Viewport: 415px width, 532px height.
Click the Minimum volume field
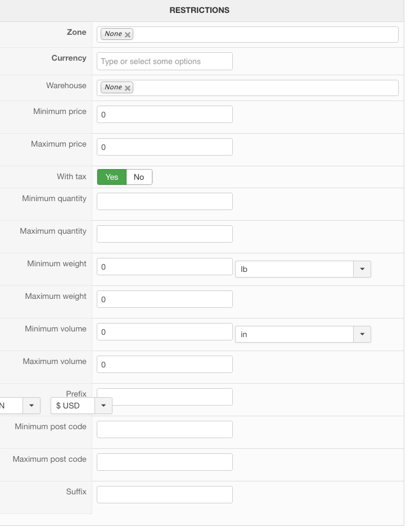click(x=165, y=332)
